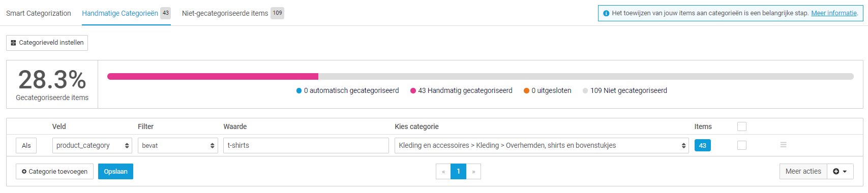Click the info icon in the notification banner
The height and width of the screenshot is (193, 868).
[606, 13]
